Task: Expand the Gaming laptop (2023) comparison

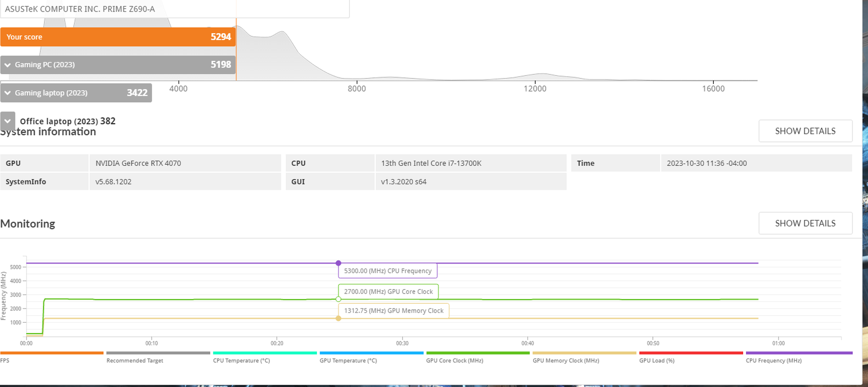Action: point(7,93)
